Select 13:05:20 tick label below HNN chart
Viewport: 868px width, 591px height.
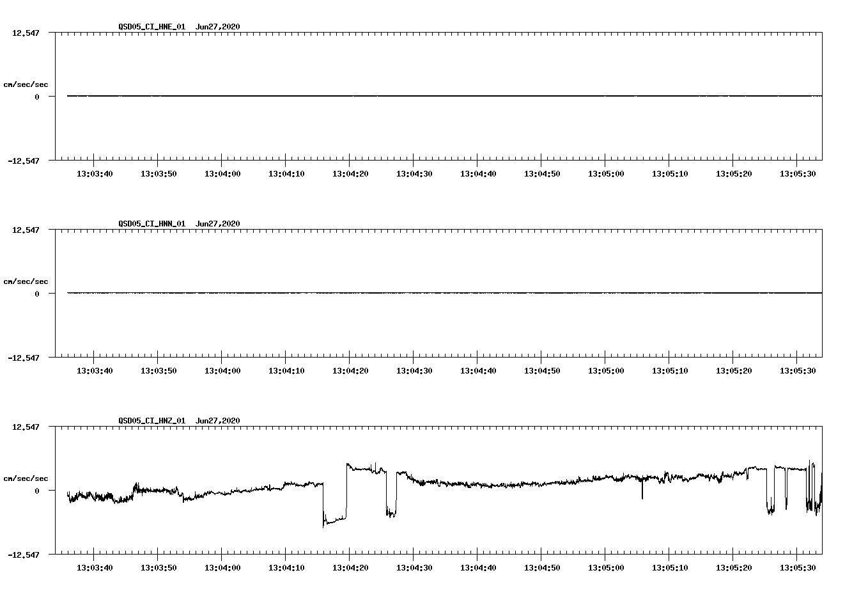pyautogui.click(x=734, y=370)
